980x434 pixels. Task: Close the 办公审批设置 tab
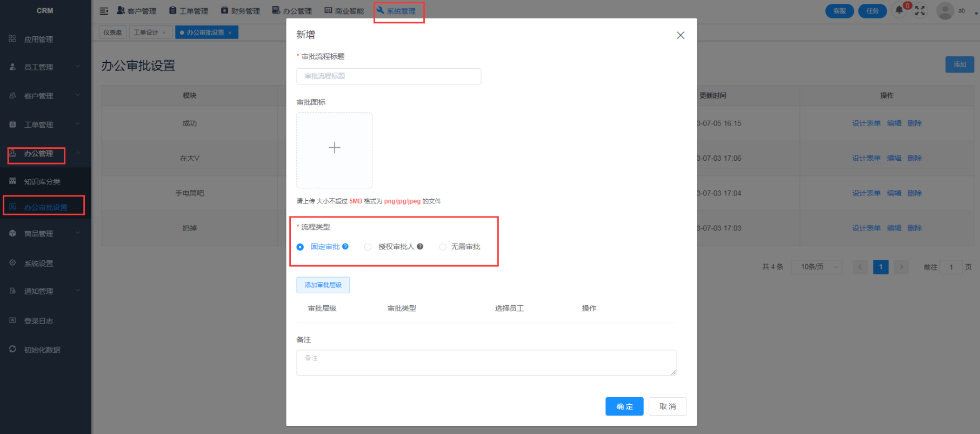click(230, 32)
